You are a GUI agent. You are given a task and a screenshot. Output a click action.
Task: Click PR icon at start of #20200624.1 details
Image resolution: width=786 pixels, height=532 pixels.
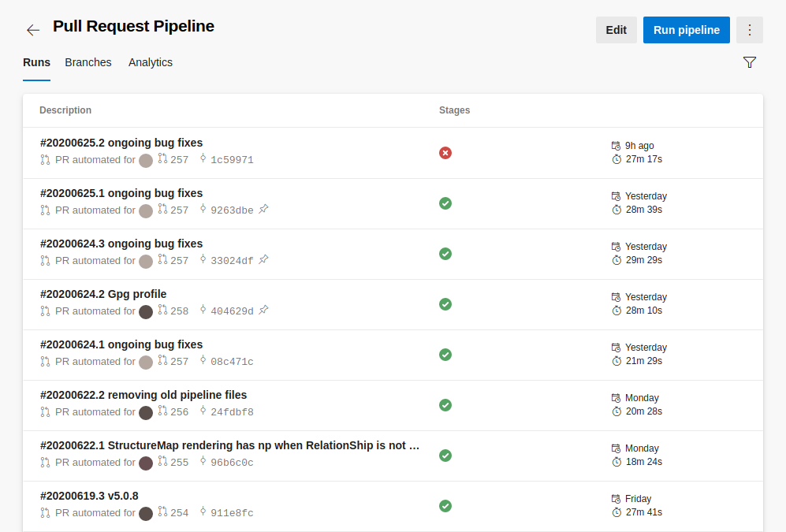coord(45,362)
